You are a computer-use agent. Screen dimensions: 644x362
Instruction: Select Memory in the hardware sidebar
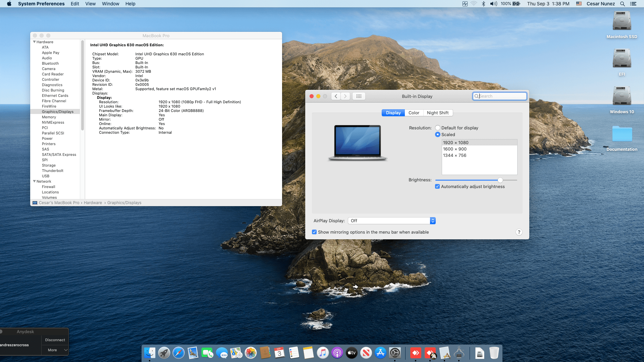point(49,117)
